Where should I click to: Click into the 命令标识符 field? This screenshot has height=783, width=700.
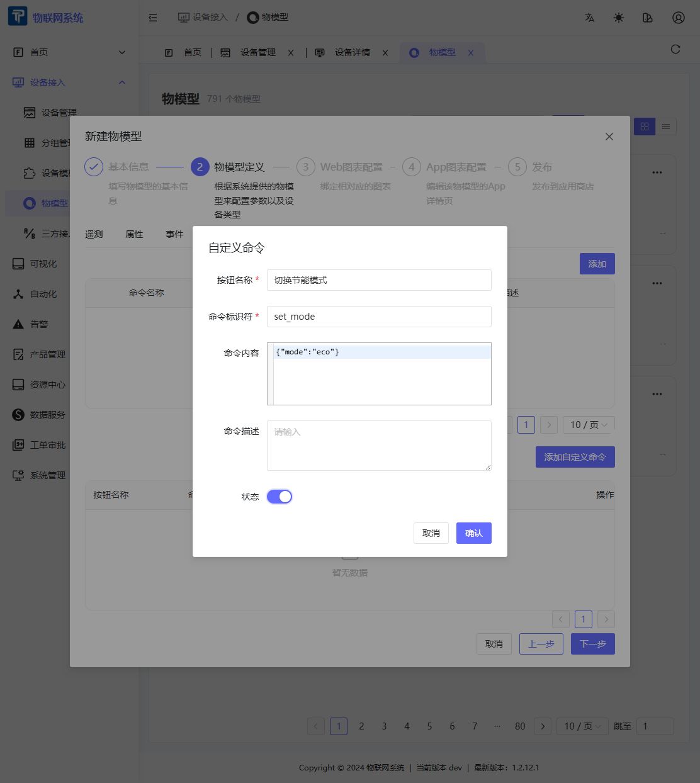point(379,317)
